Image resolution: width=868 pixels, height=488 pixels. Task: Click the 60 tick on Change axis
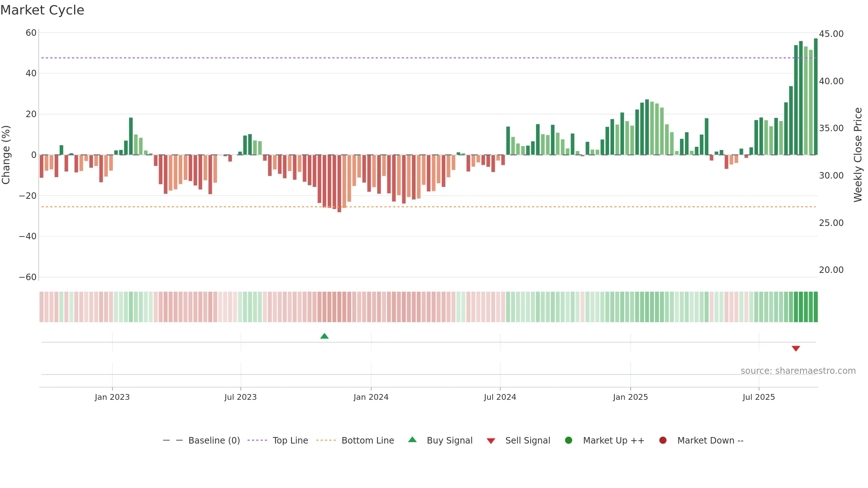click(31, 33)
